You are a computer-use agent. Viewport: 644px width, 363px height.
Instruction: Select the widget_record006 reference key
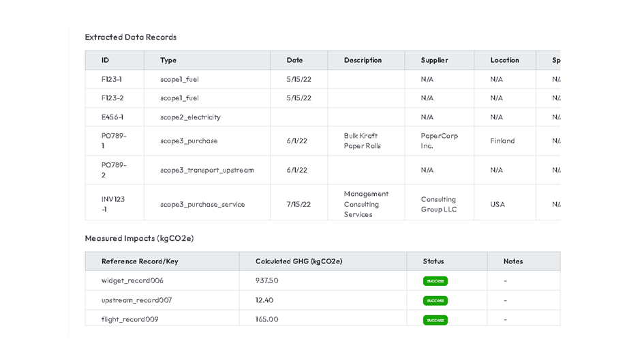tap(132, 280)
